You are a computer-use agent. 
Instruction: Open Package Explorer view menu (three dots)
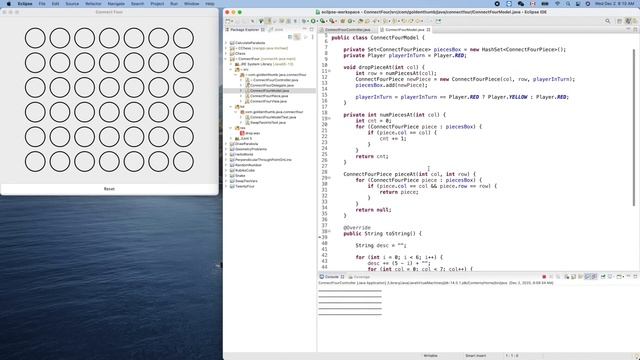click(x=313, y=37)
